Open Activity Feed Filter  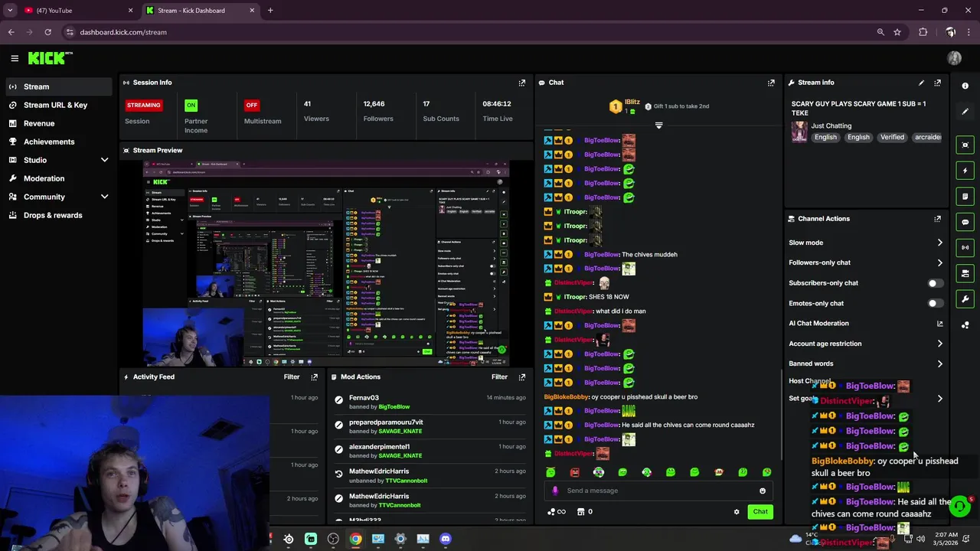coord(291,377)
